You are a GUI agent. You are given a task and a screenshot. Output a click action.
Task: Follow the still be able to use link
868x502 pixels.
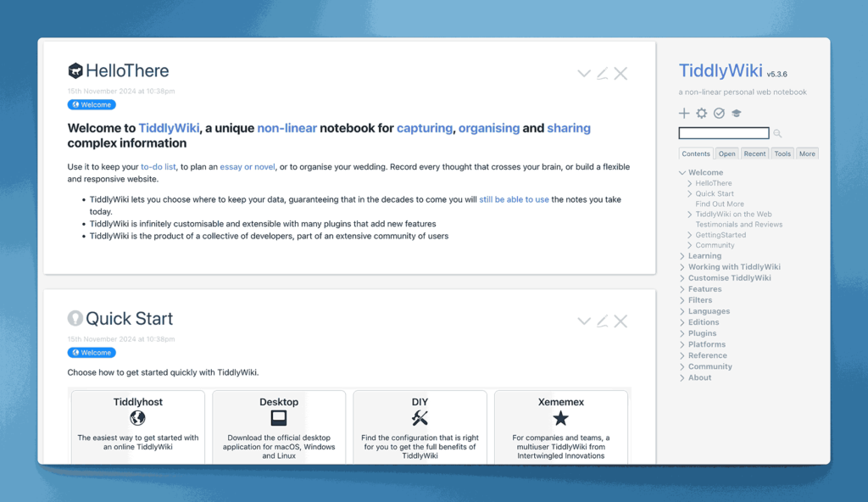point(514,199)
